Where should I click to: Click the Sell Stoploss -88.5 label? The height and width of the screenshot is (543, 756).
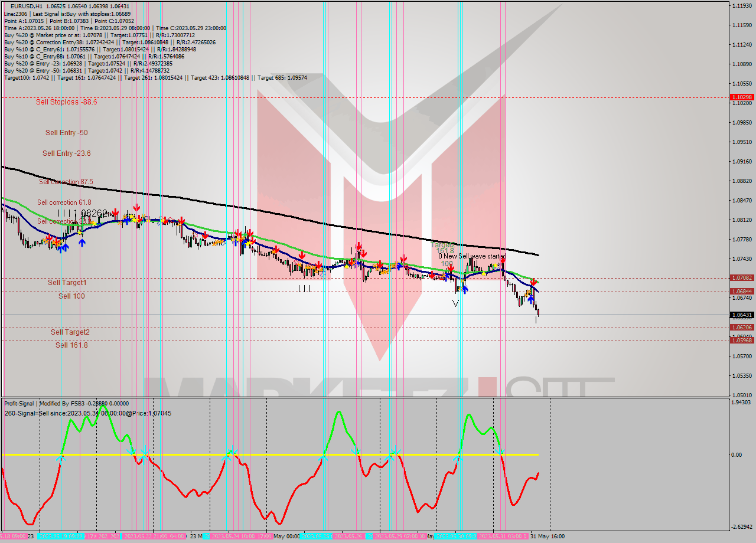point(67,102)
